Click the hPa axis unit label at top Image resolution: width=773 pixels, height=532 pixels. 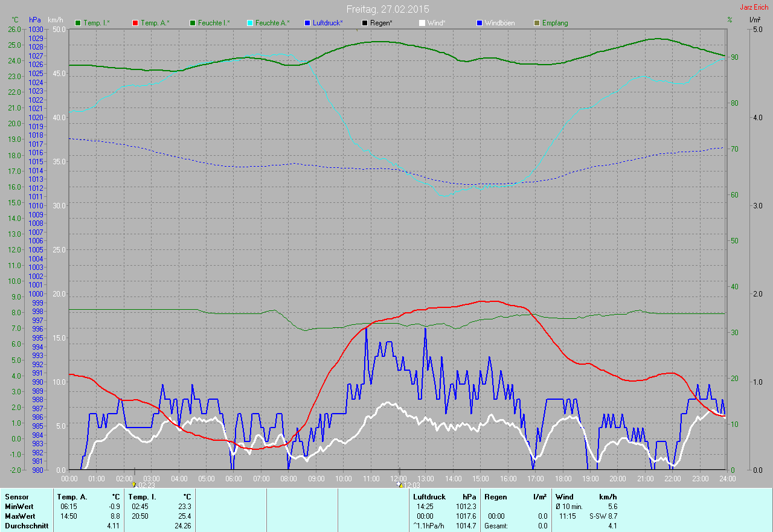point(35,21)
